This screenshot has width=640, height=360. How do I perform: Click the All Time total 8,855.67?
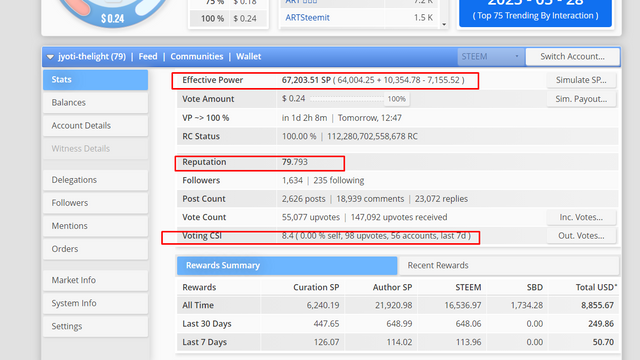pyautogui.click(x=597, y=305)
